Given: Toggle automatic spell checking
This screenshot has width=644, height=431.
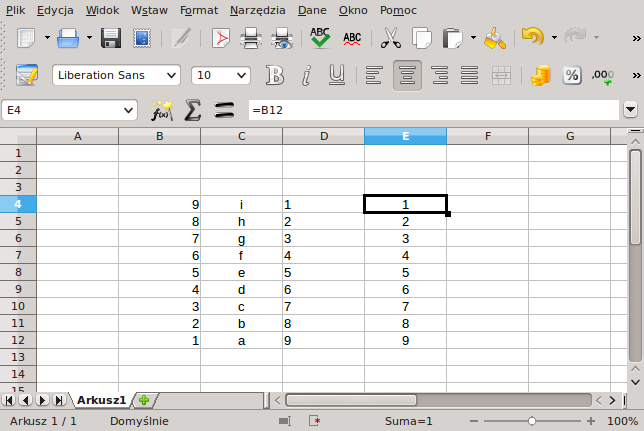Looking at the screenshot, I should (352, 38).
